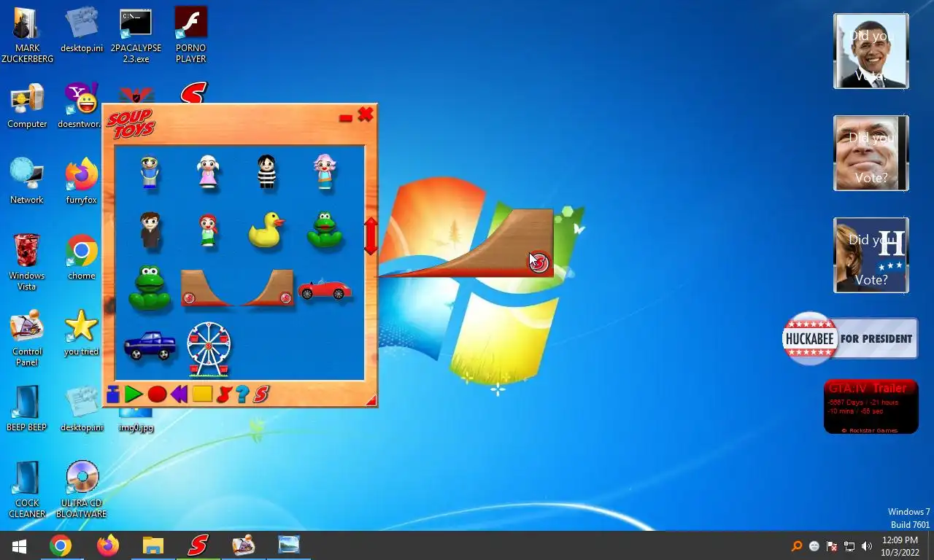Screen dimensions: 934x560
Task: Select the yellow rubber duck toy
Action: (266, 230)
